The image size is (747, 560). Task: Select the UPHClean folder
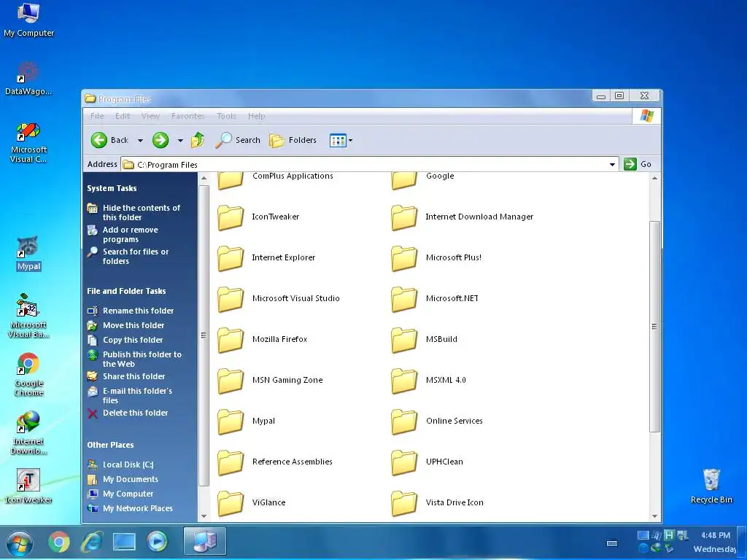pos(427,462)
